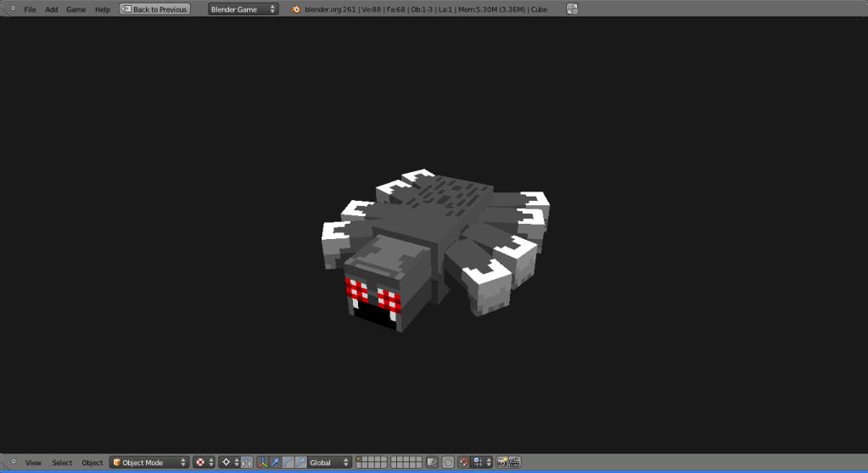The image size is (868, 473).
Task: Collapse the top header with the round handle
Action: click(x=13, y=8)
